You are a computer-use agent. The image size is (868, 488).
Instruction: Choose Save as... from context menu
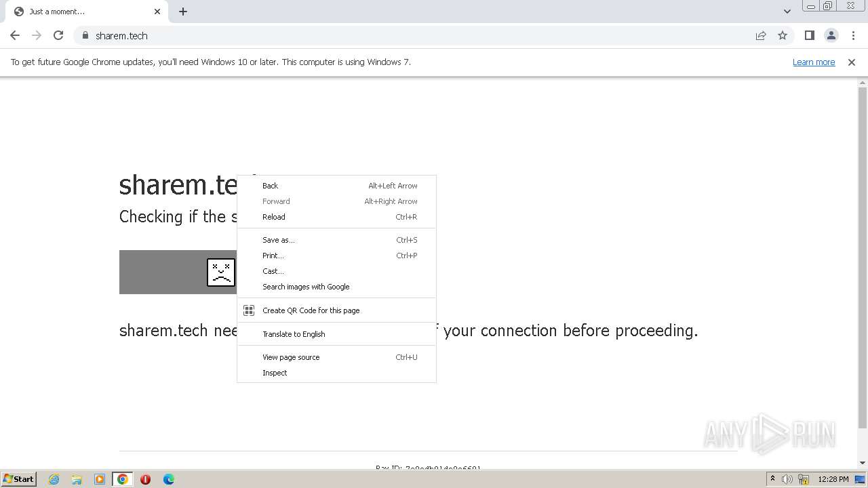tap(336, 240)
